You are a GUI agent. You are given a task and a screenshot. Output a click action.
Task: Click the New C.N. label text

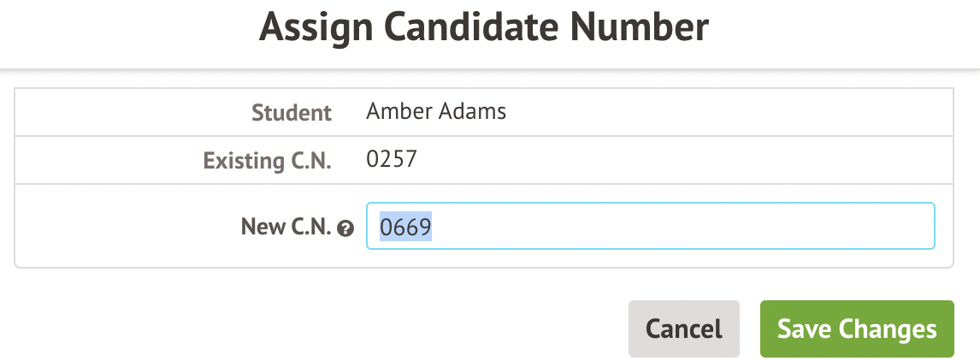(x=286, y=228)
